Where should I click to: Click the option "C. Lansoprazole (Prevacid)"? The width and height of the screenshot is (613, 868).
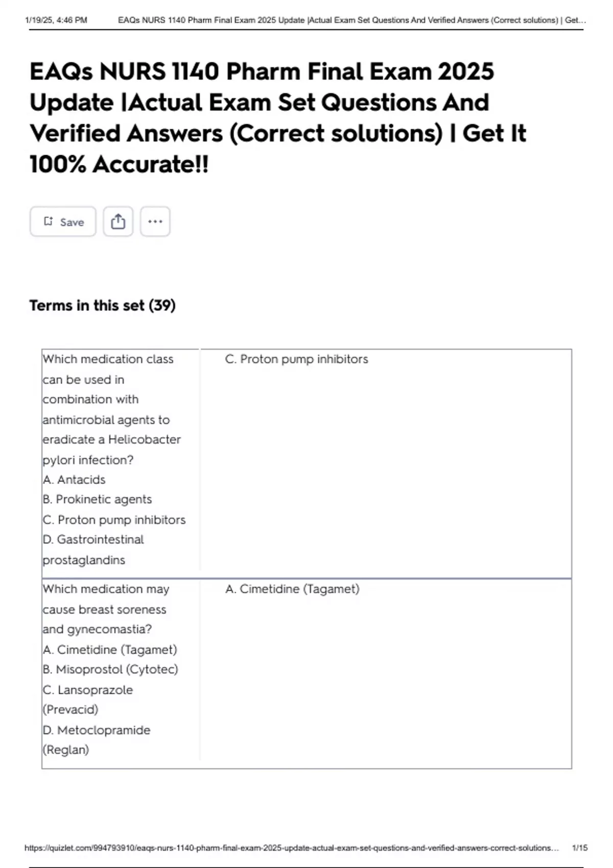(x=88, y=700)
